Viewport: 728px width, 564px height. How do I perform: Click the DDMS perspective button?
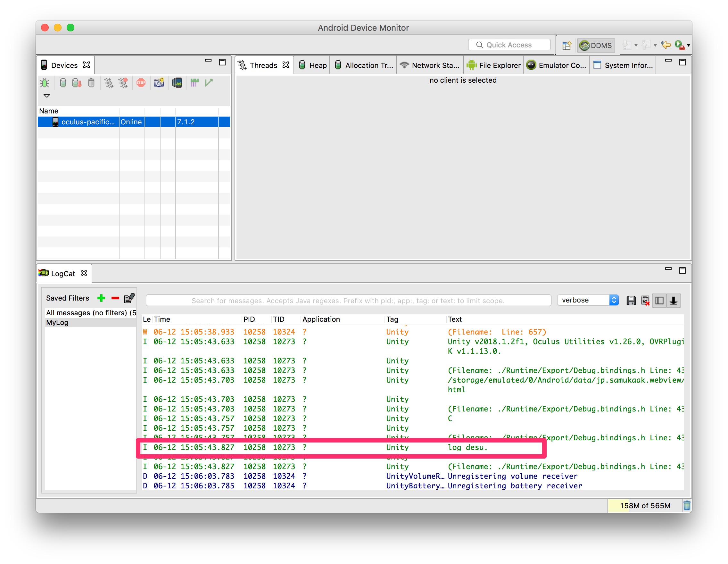(x=596, y=45)
